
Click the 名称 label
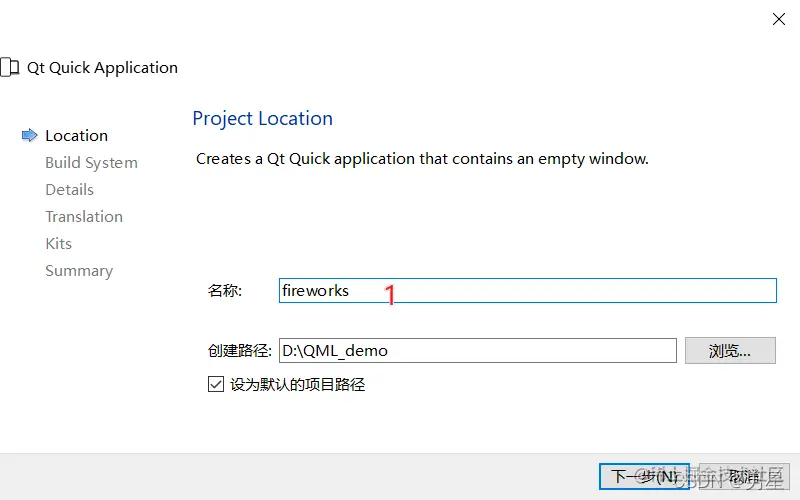click(x=224, y=291)
